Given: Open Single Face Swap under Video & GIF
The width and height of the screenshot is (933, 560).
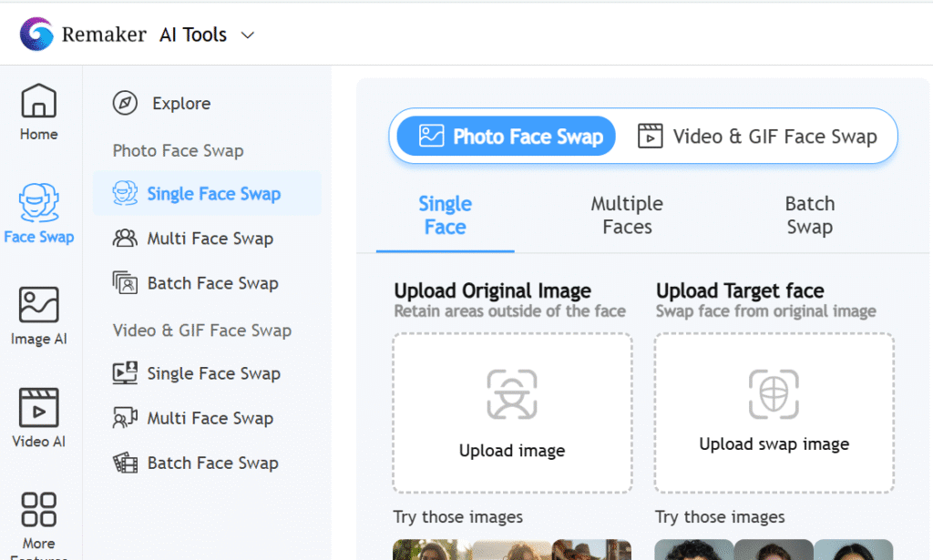Looking at the screenshot, I should tap(212, 373).
